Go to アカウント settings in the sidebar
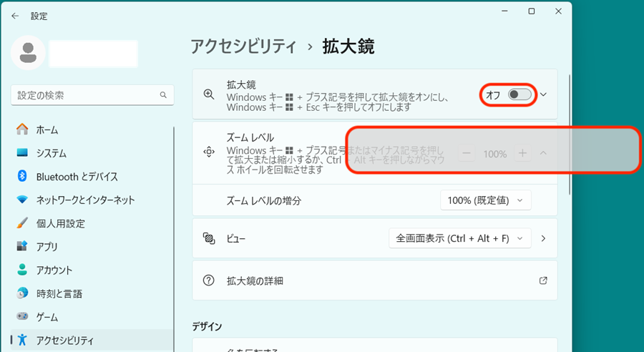This screenshot has height=352, width=644. pyautogui.click(x=54, y=270)
